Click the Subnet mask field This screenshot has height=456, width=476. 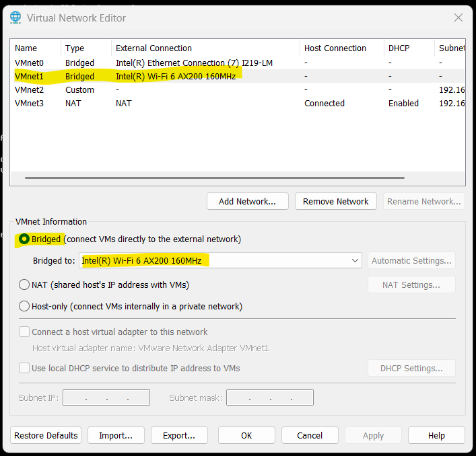pyautogui.click(x=270, y=397)
